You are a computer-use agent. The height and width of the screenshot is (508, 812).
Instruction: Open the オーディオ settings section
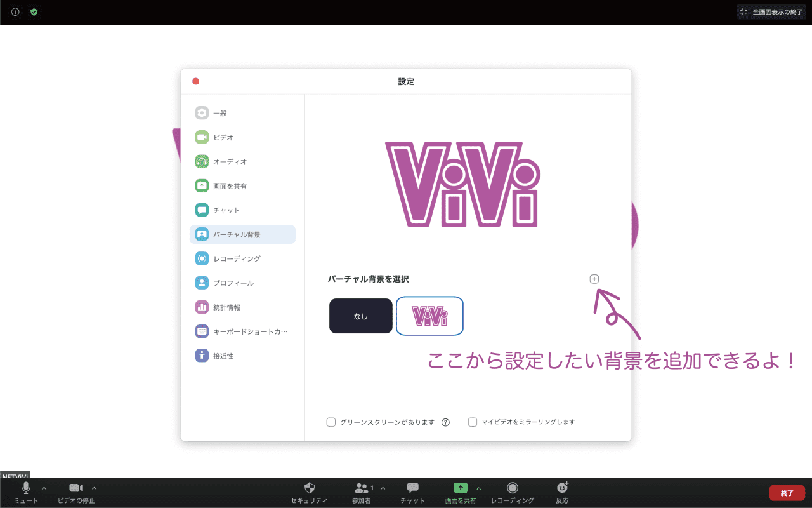(242, 162)
